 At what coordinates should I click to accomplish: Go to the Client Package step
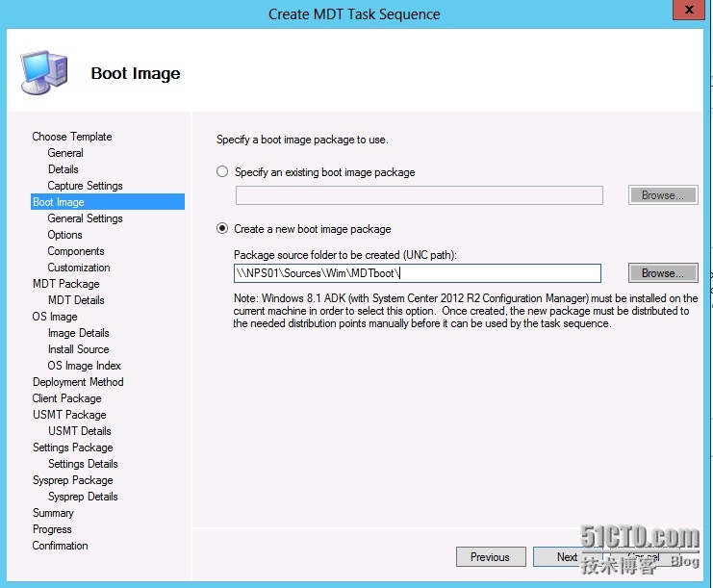point(66,398)
